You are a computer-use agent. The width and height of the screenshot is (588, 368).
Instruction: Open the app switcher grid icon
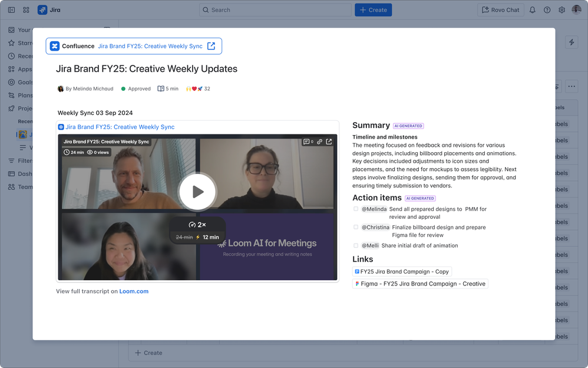[x=26, y=10]
